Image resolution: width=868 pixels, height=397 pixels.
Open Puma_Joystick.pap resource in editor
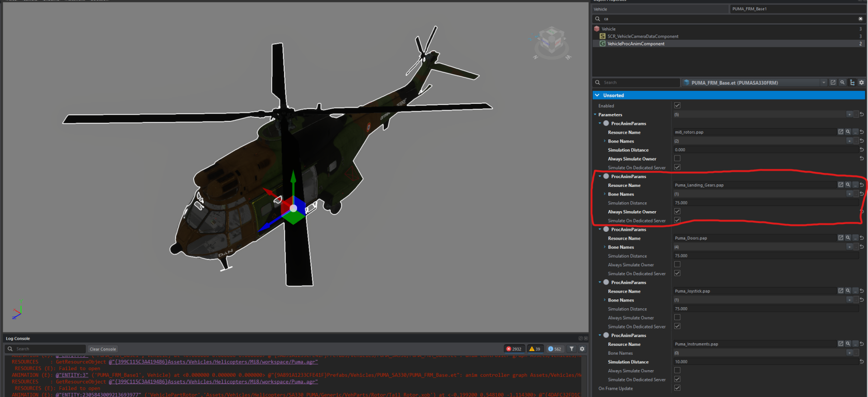[841, 291]
